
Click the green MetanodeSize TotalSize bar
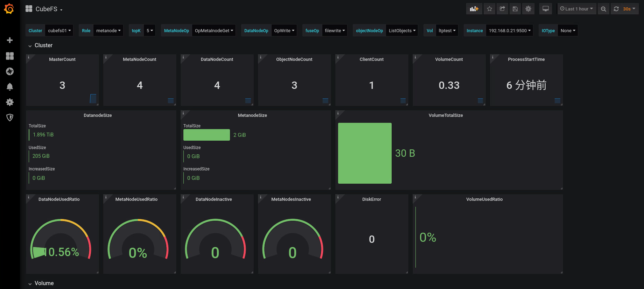206,135
